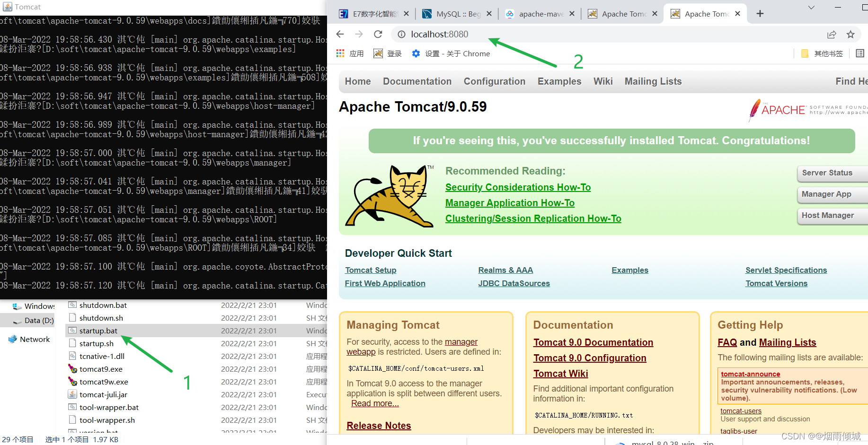
Task: Open a new browser tab with the plus button
Action: 760,14
